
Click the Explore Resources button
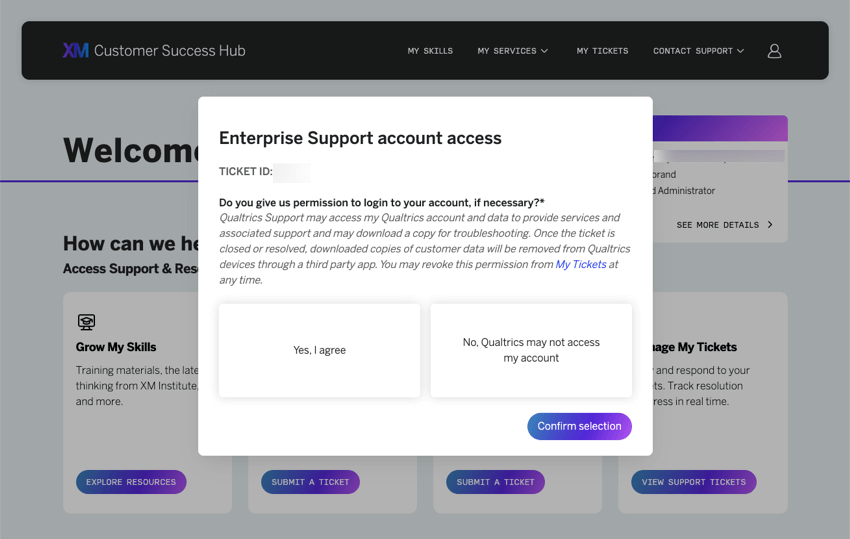(131, 482)
